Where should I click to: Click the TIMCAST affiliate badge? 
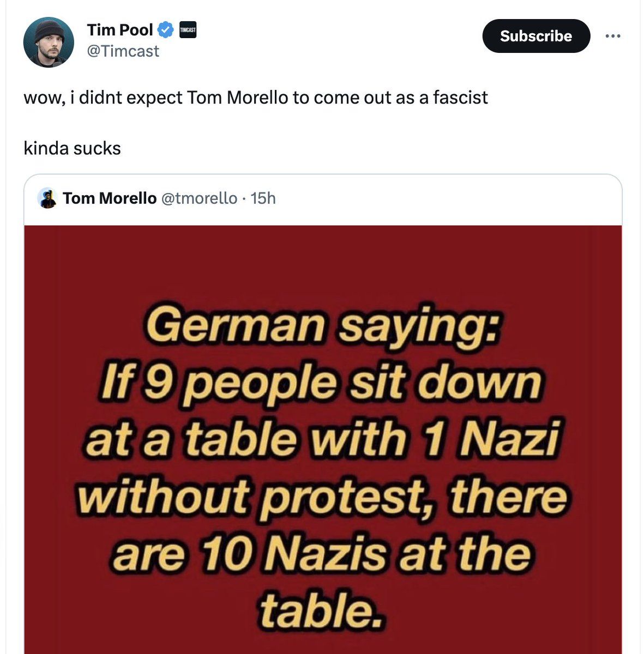coord(187,30)
